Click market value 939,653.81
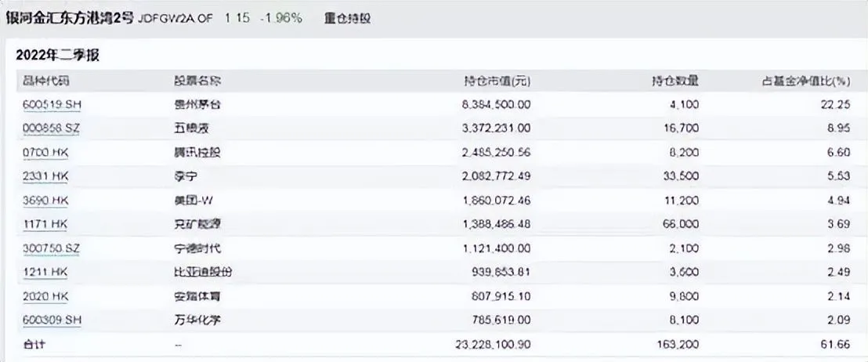 [x=501, y=273]
